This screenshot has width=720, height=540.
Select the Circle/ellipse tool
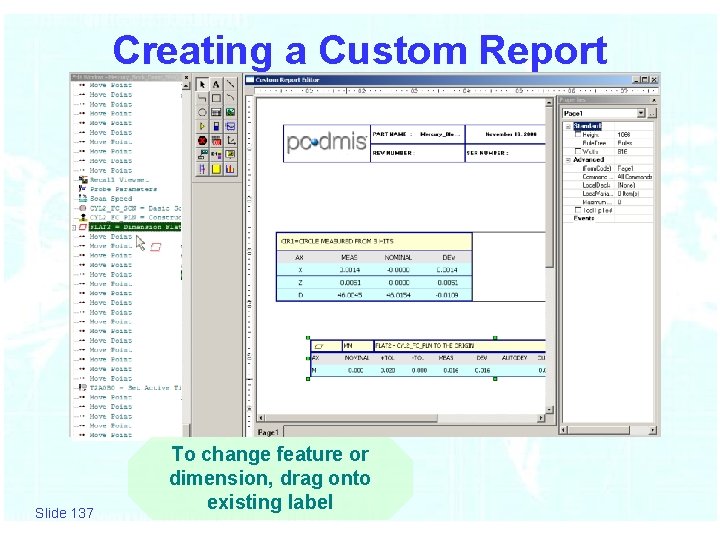(202, 112)
